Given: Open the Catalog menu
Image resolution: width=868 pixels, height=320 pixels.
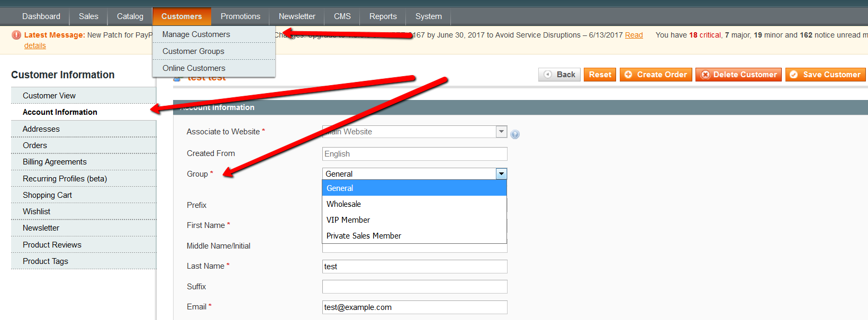Looking at the screenshot, I should [x=130, y=16].
